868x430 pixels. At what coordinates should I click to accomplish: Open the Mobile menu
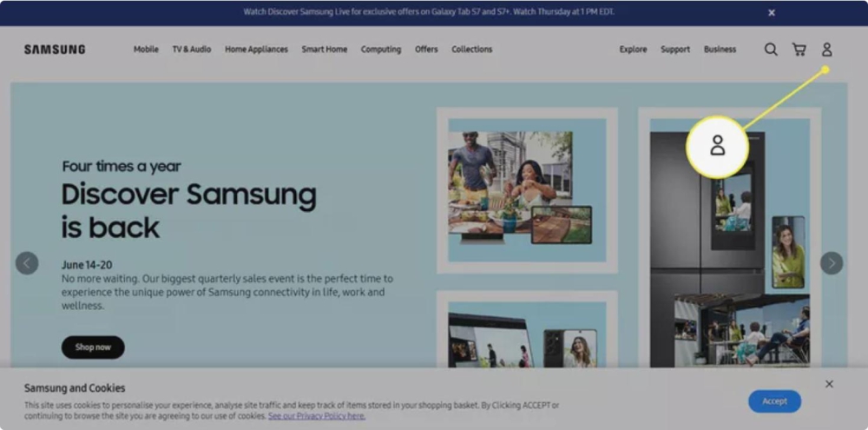pos(146,50)
